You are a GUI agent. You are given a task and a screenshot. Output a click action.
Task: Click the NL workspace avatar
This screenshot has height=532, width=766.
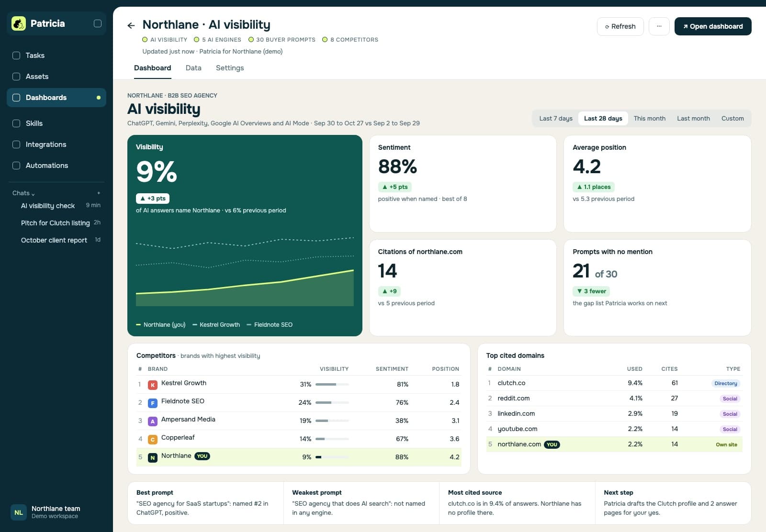point(19,512)
